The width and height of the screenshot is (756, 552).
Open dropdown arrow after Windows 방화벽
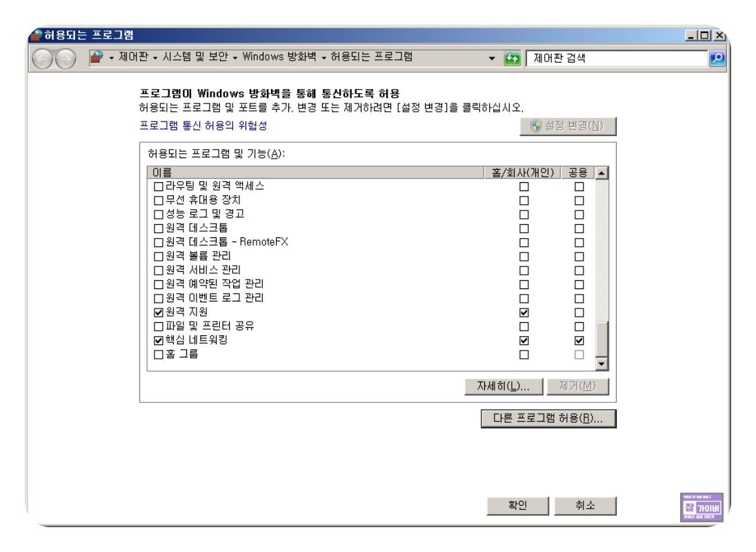[324, 58]
